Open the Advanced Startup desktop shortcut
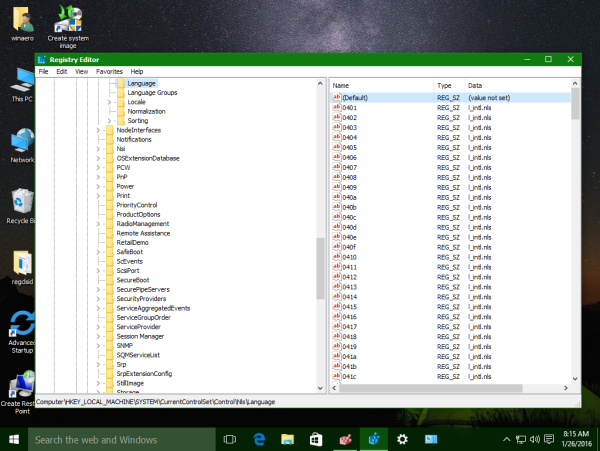 pyautogui.click(x=22, y=332)
